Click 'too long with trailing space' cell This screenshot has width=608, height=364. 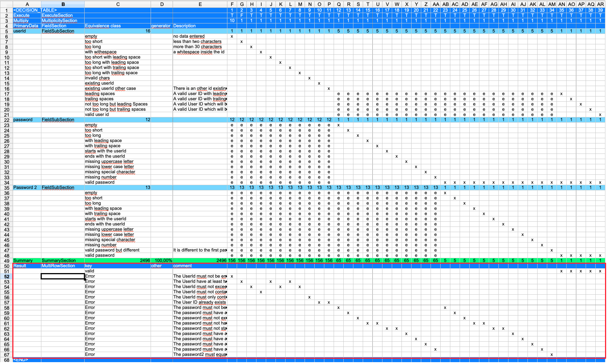(x=117, y=73)
